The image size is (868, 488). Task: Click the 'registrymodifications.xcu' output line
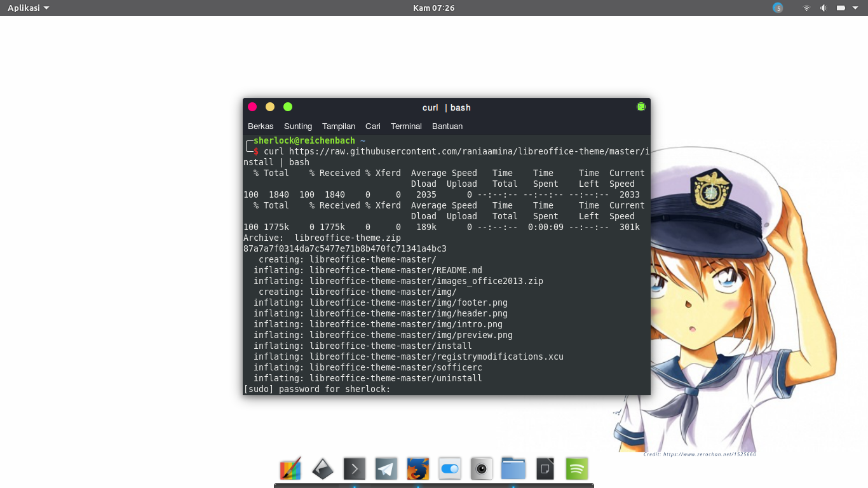pos(409,356)
